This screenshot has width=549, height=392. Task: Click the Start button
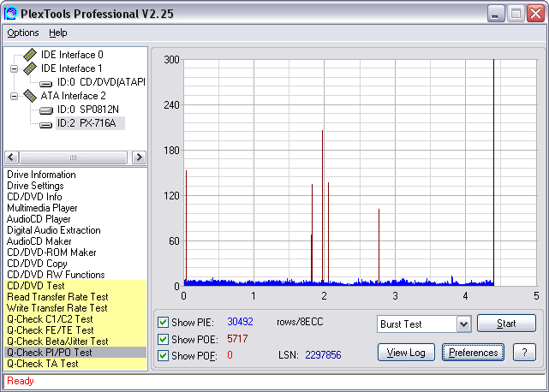[x=506, y=324]
